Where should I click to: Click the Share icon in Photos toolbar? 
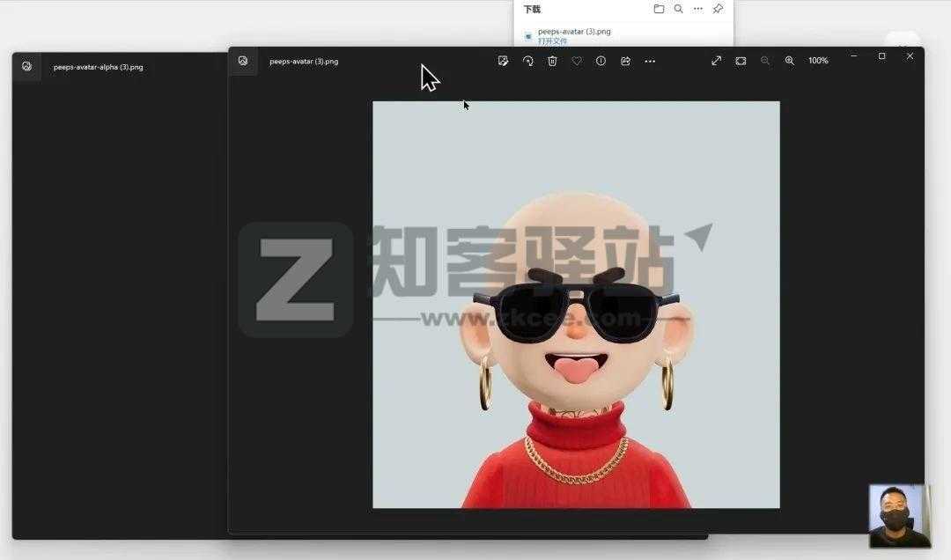click(x=625, y=61)
